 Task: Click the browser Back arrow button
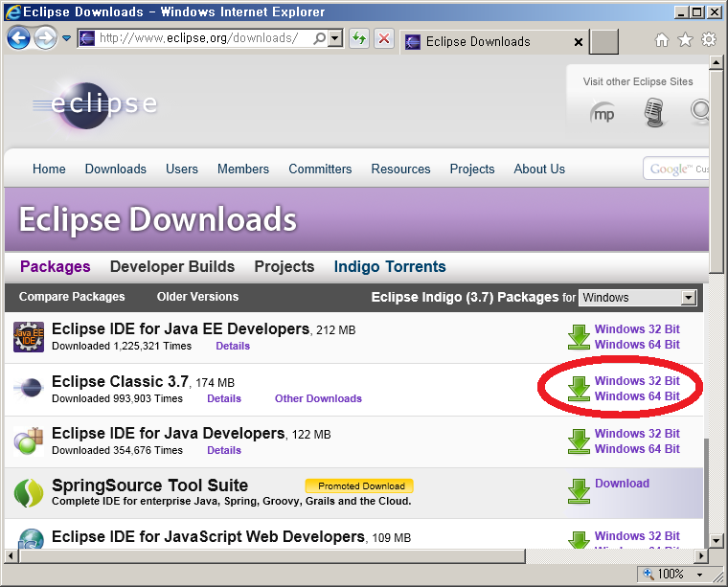tap(18, 38)
